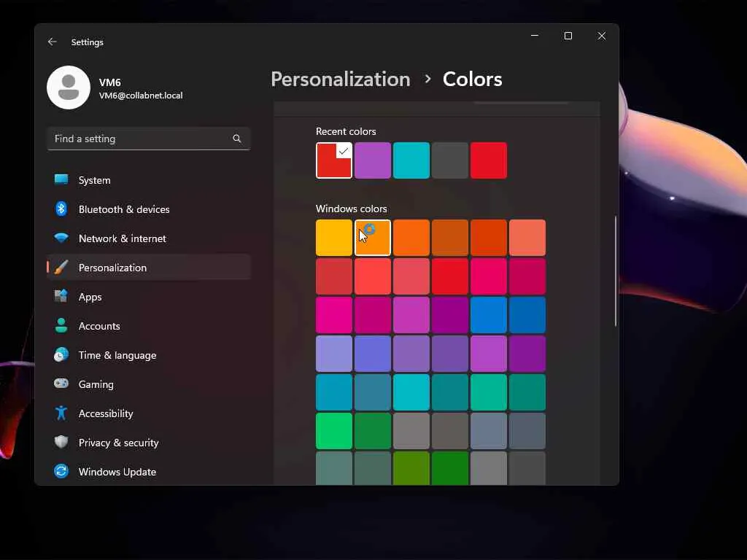Viewport: 747px width, 560px height.
Task: Open Time & language settings
Action: pos(149,355)
